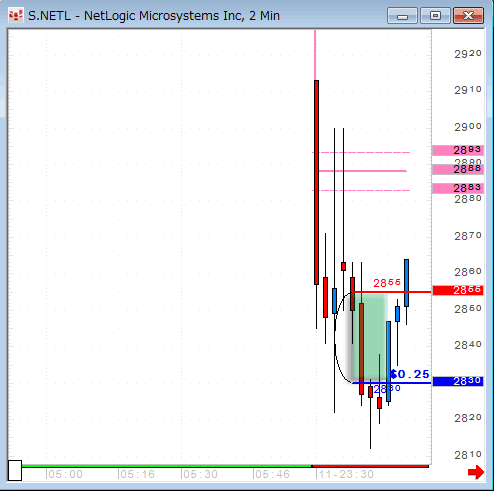Viewport: 494px width, 491px height.
Task: Click the red right-arrow at chart bottom right
Action: [476, 472]
